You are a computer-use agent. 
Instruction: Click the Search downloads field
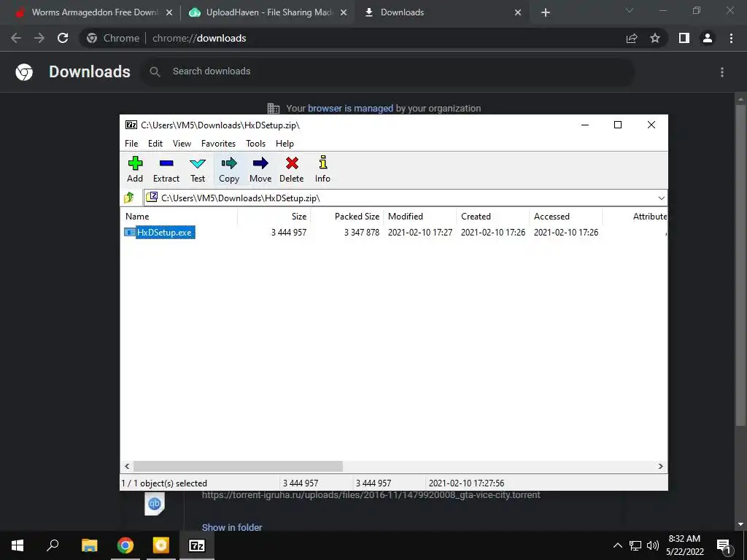(387, 71)
